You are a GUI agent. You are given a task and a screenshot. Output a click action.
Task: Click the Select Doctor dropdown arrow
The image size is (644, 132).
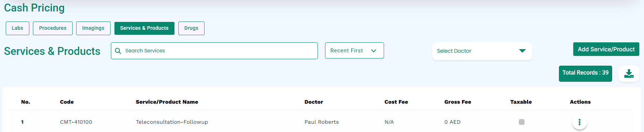[x=522, y=51]
